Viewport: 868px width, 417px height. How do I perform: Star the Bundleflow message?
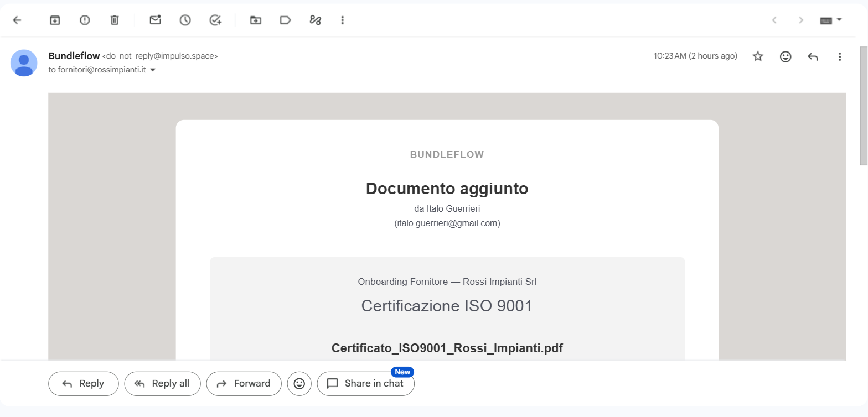(x=758, y=56)
